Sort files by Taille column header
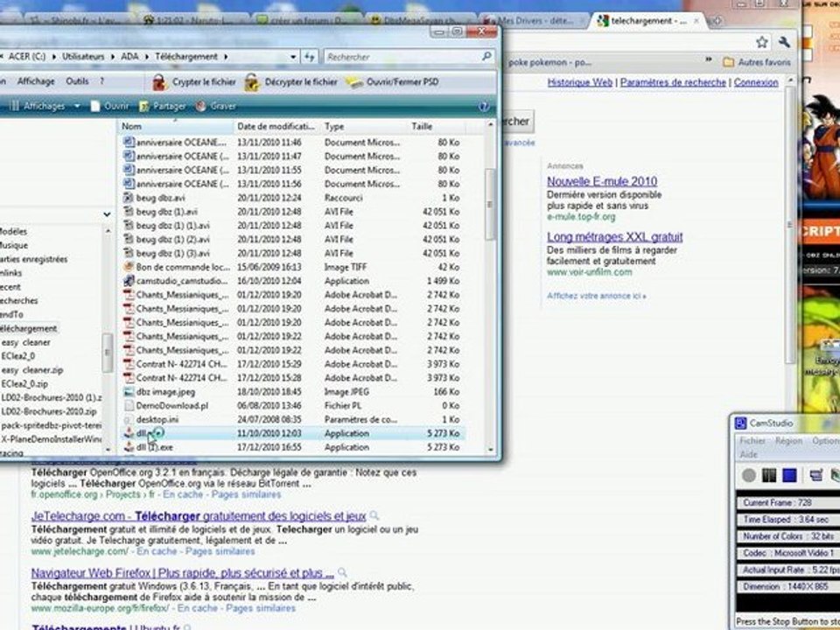 437,126
